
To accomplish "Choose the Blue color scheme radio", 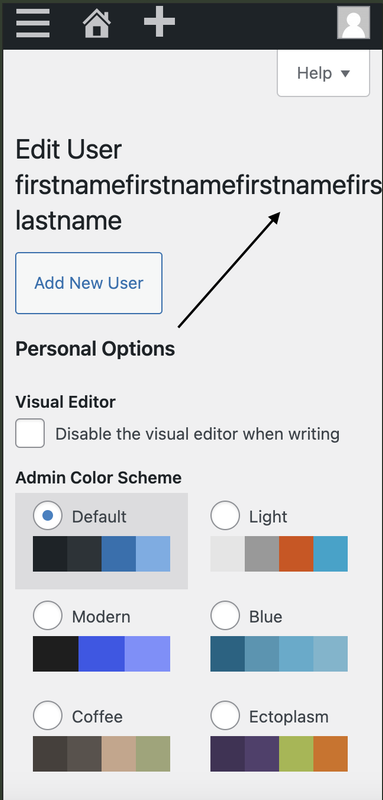I will pyautogui.click(x=225, y=615).
